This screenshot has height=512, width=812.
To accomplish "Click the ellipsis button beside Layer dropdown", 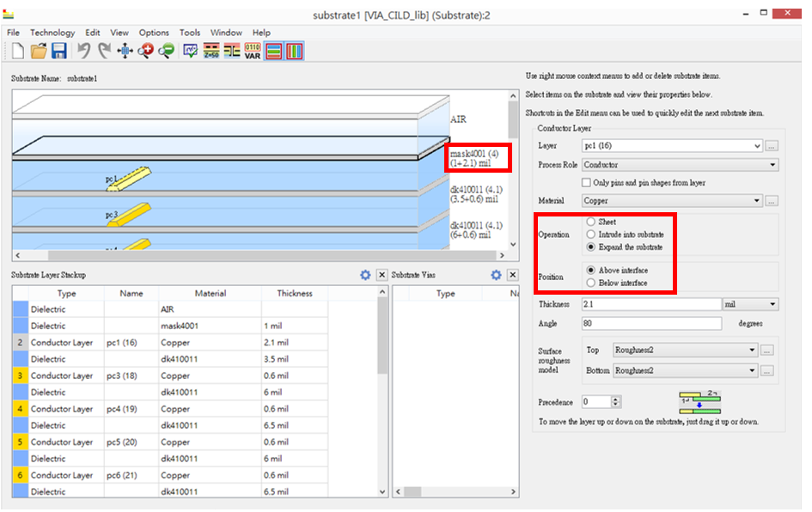I will coord(772,146).
